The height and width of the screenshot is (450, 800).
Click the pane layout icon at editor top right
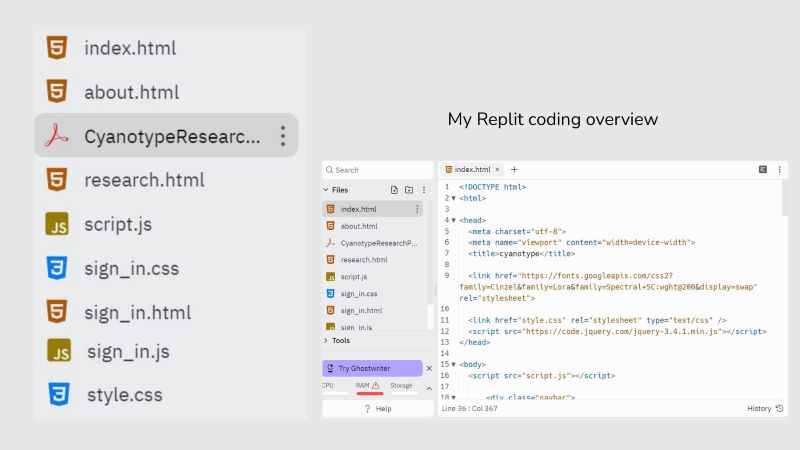(763, 169)
